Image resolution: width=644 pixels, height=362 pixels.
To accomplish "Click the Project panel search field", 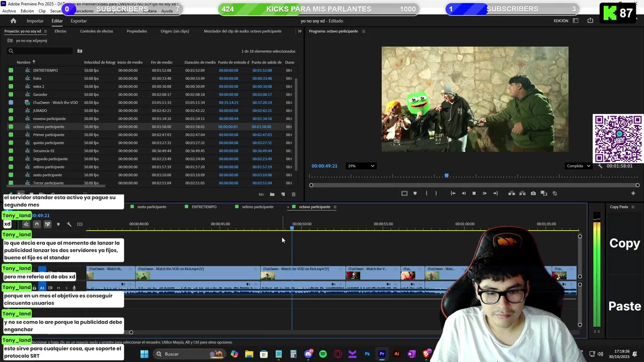I will pos(40,51).
